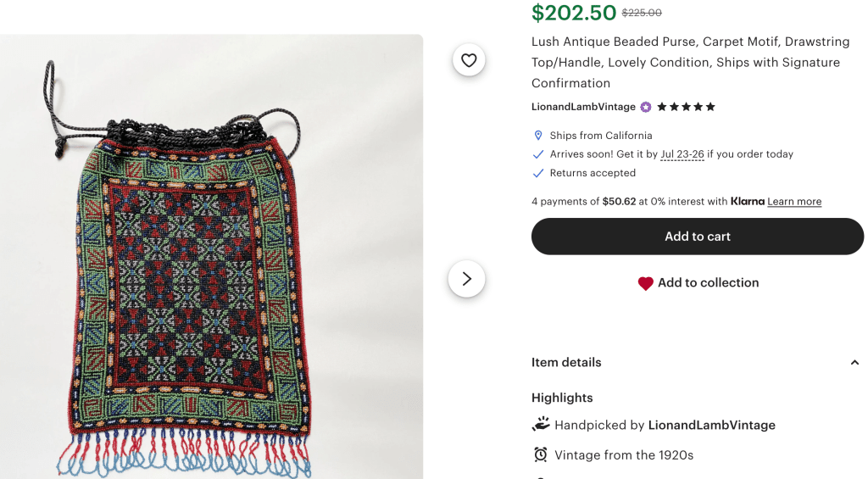868x479 pixels.
Task: Open LionandLambVintage shop link under title
Action: coord(583,107)
